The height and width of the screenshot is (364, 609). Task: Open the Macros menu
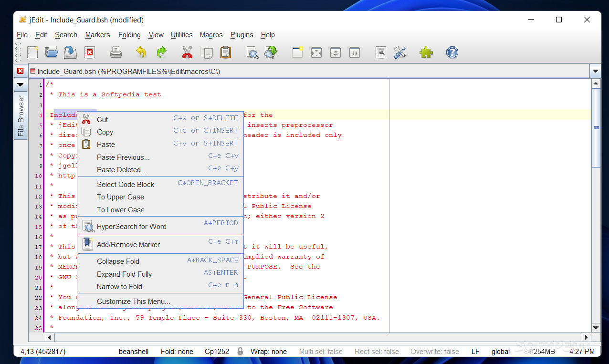pos(211,35)
